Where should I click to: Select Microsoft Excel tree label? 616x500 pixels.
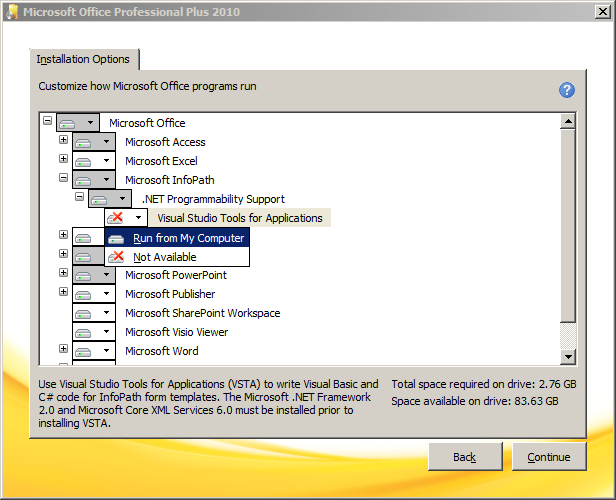tap(161, 161)
